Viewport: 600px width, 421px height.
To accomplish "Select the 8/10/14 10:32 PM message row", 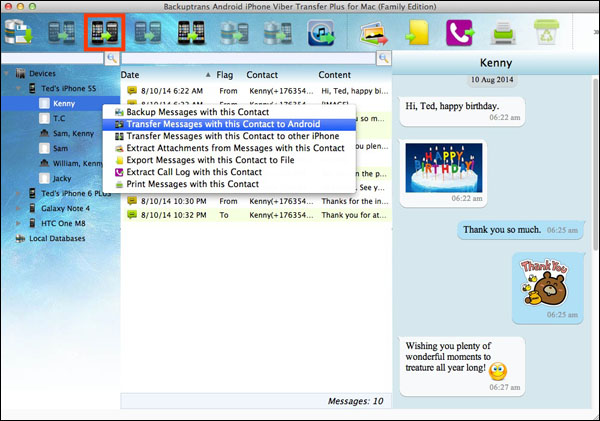I will (256, 215).
